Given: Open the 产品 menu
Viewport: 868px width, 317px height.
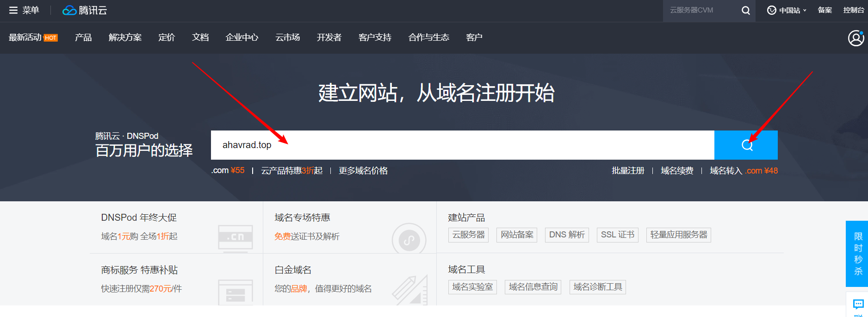Looking at the screenshot, I should click(x=83, y=37).
